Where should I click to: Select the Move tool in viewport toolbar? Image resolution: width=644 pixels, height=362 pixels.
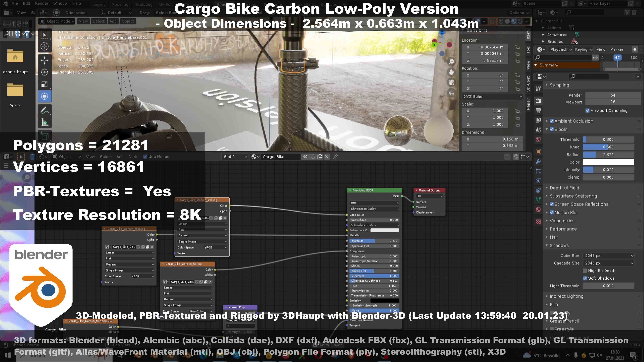click(44, 60)
